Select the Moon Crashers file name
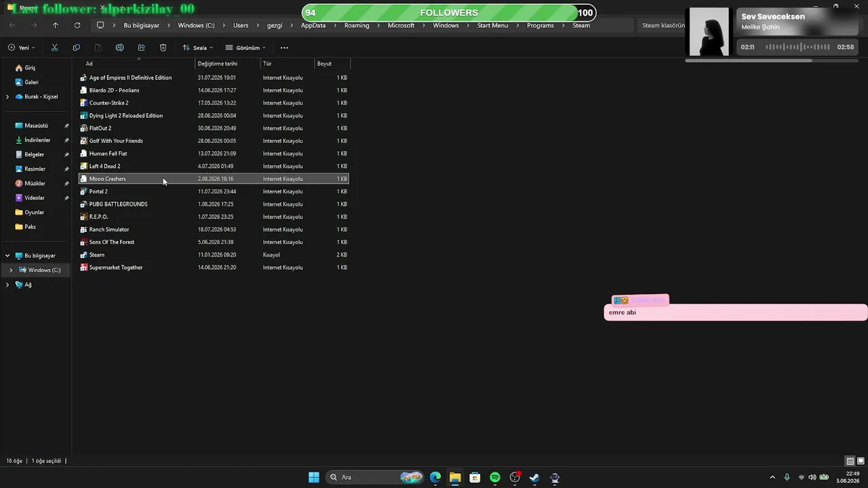The width and height of the screenshot is (868, 488). click(x=108, y=179)
